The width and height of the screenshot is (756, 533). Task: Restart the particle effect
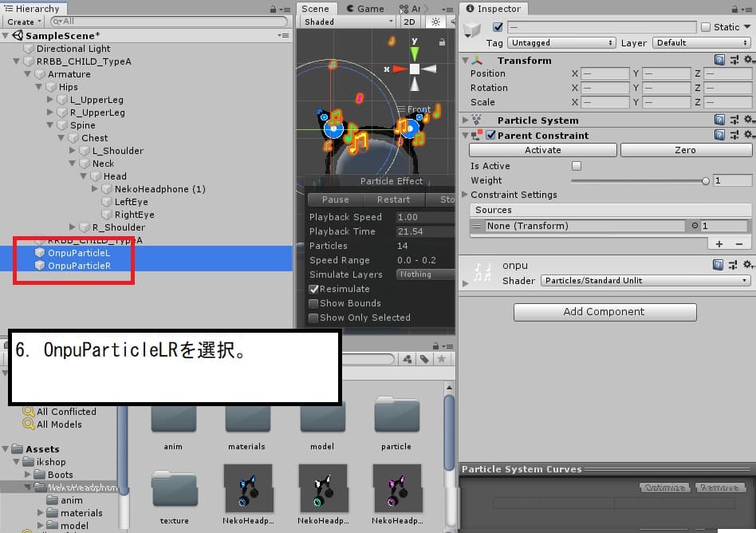click(x=394, y=199)
